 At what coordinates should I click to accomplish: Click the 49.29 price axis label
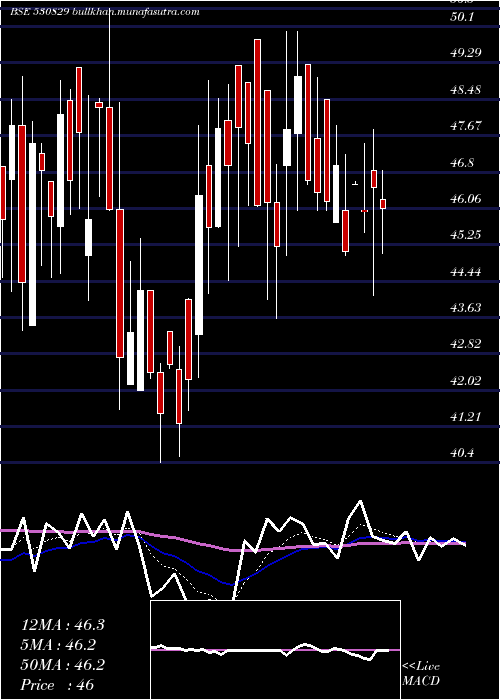click(465, 53)
